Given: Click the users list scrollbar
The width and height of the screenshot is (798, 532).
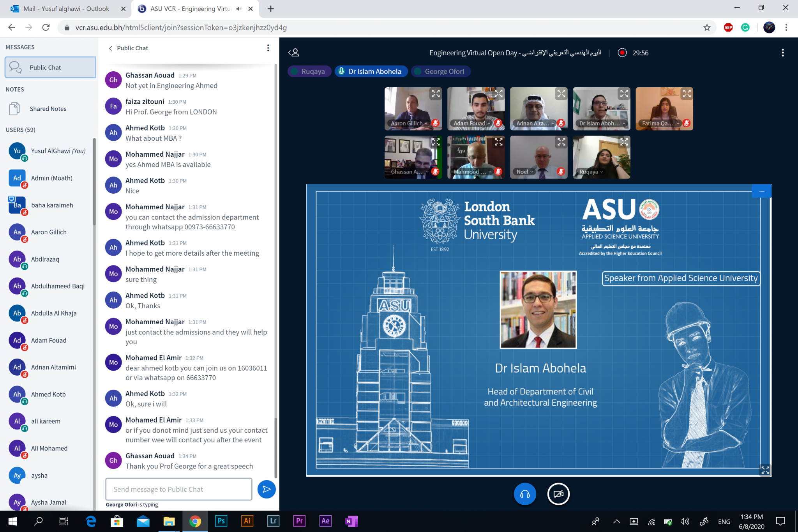Looking at the screenshot, I should coord(94,182).
